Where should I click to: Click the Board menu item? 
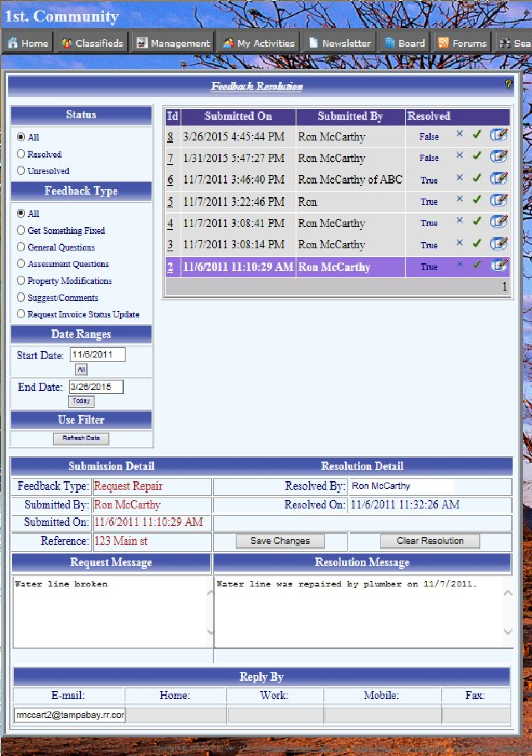(x=390, y=42)
